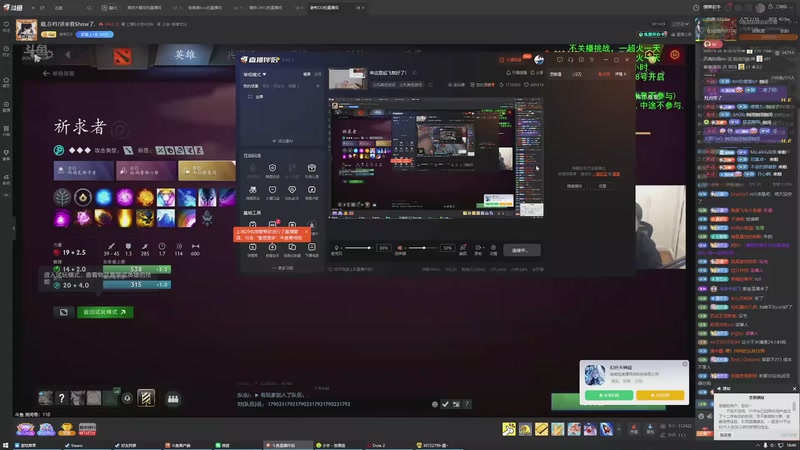Mute the microphone in 直播伴侣

coord(336,247)
